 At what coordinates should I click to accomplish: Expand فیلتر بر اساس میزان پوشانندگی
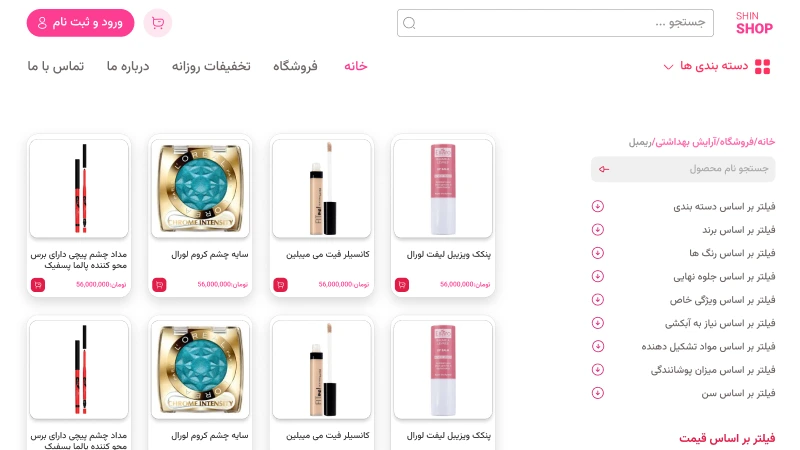(x=597, y=369)
